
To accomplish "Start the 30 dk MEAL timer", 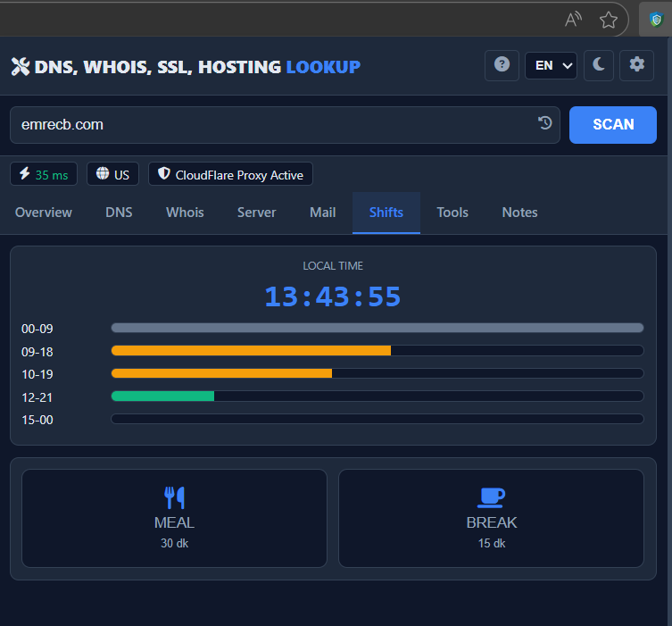I will coord(174,518).
